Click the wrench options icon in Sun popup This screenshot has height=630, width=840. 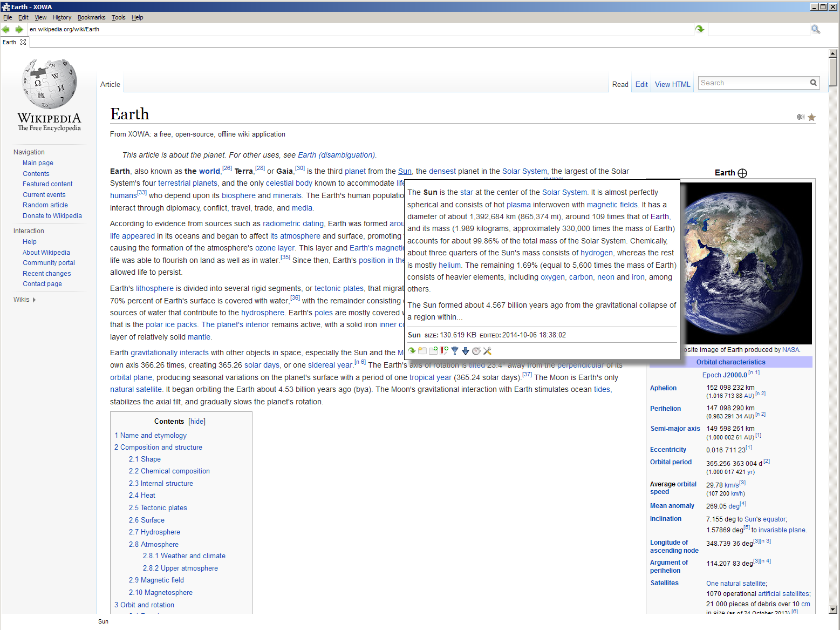click(x=487, y=351)
